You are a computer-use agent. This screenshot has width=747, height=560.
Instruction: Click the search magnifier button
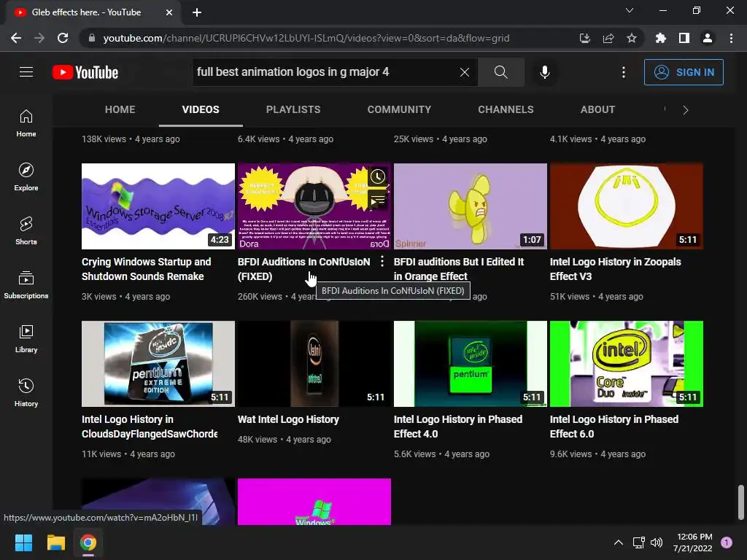tap(500, 72)
